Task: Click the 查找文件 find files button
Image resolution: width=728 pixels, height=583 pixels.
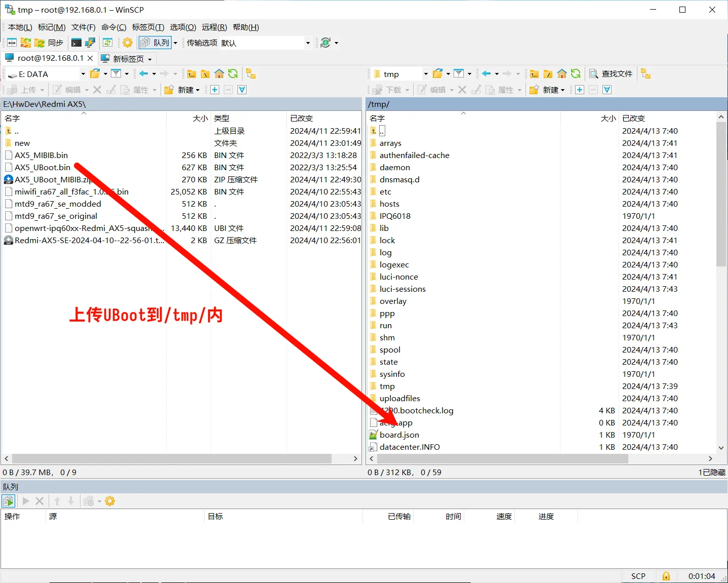Action: coord(611,74)
